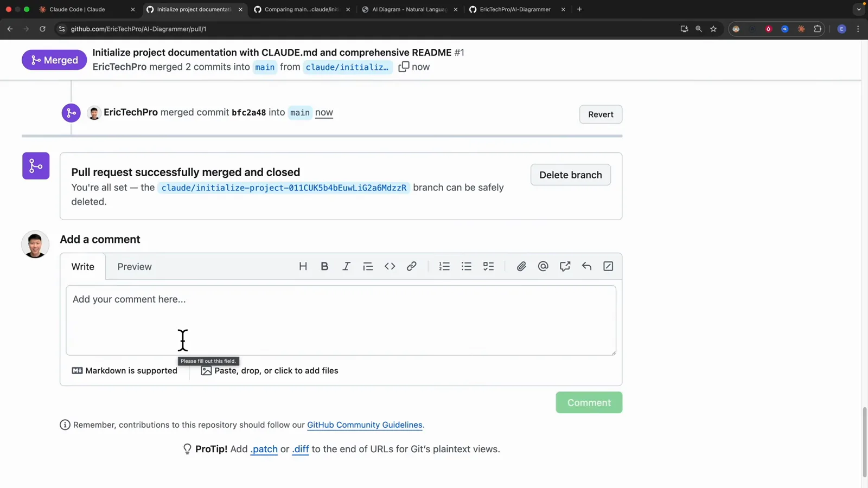
Task: Open slash commands icon in toolbar
Action: pos(608,266)
